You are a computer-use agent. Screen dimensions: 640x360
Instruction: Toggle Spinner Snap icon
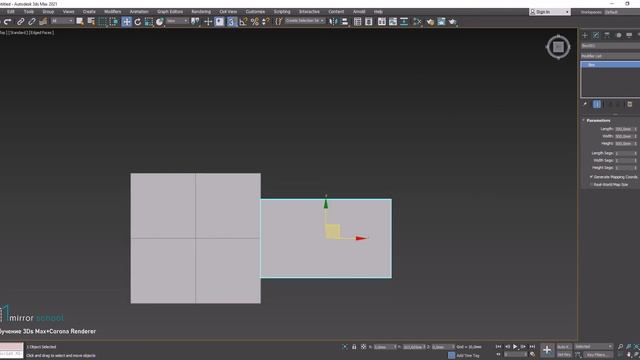tap(266, 22)
